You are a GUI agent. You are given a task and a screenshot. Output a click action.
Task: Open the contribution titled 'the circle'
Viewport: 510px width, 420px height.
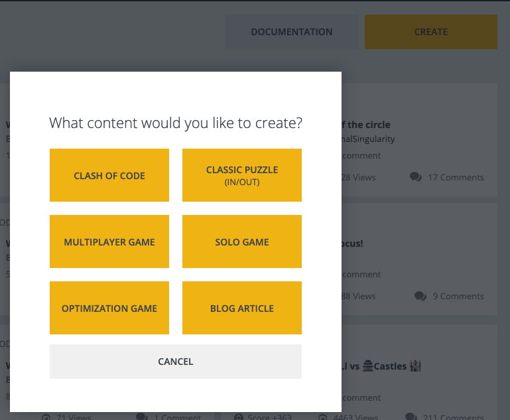(x=366, y=125)
